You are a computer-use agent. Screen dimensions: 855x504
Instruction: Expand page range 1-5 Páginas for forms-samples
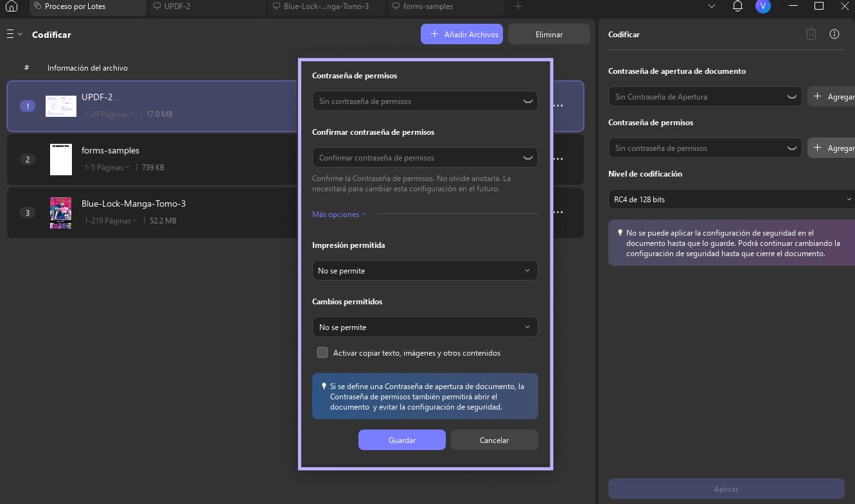pyautogui.click(x=107, y=167)
